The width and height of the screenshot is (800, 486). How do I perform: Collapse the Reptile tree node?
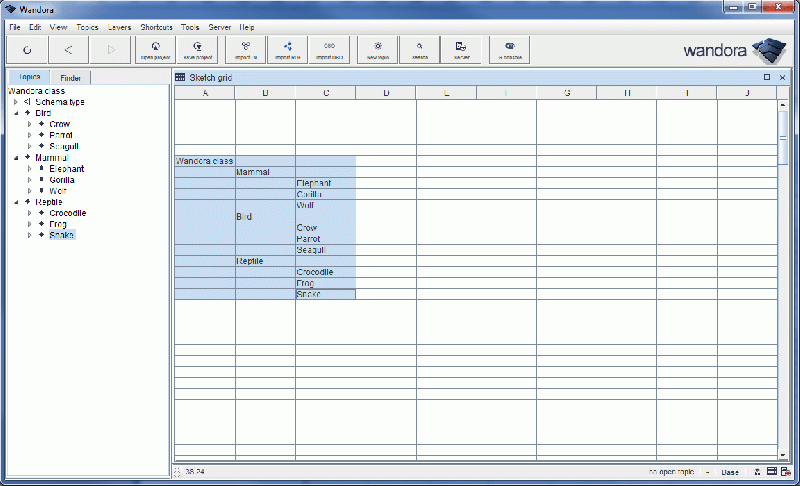(x=17, y=202)
